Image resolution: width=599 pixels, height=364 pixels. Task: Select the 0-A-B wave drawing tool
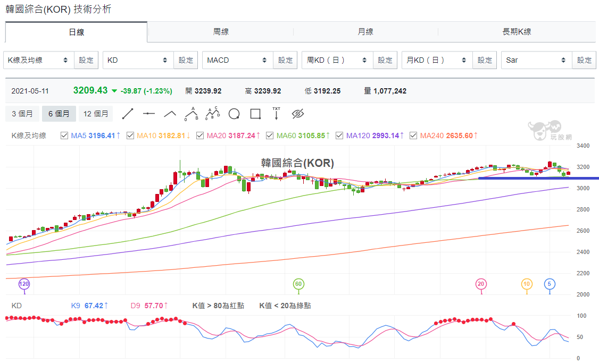point(192,114)
